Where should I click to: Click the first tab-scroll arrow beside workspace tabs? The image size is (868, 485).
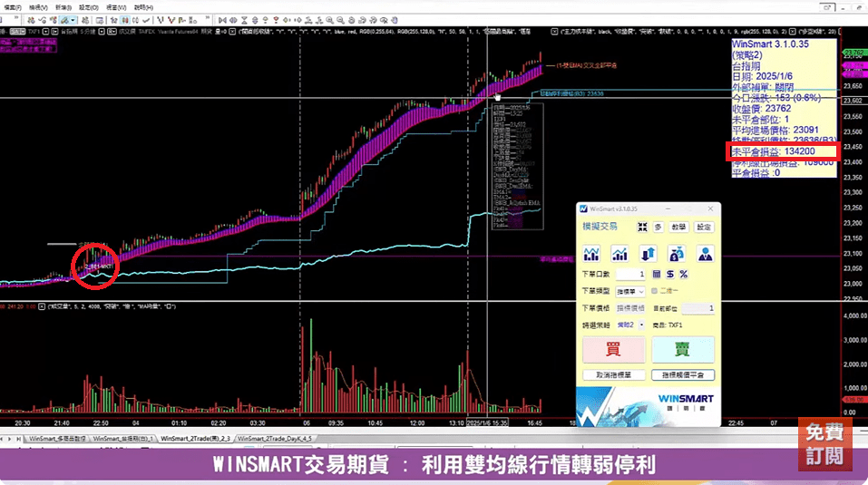click(x=2, y=439)
